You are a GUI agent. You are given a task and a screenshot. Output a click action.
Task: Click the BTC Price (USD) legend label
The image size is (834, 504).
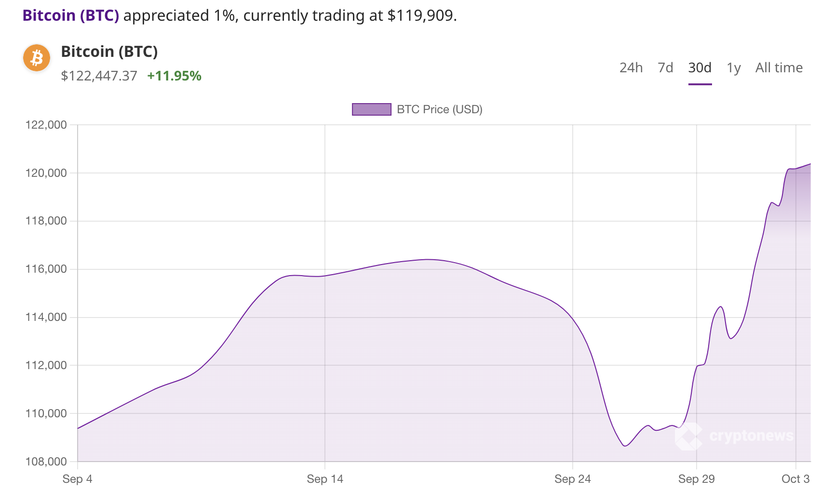[439, 109]
